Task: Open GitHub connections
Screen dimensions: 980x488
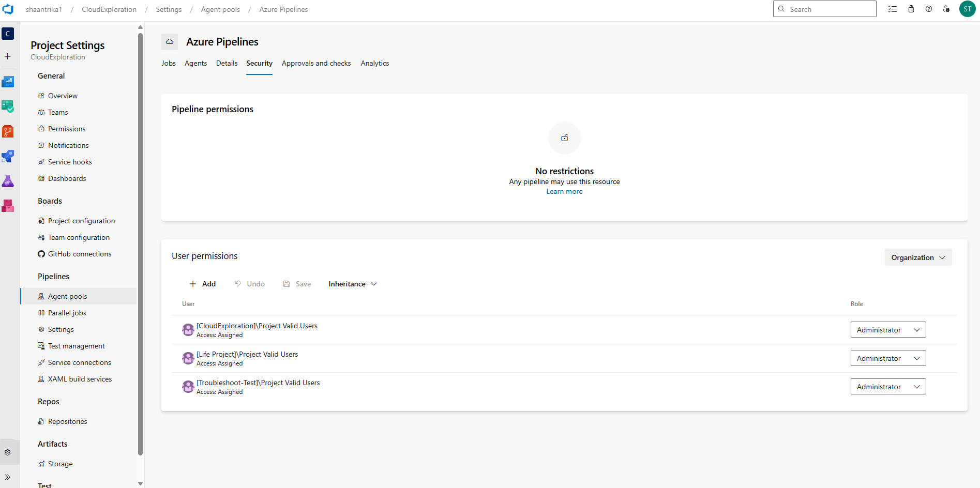Action: 79,254
